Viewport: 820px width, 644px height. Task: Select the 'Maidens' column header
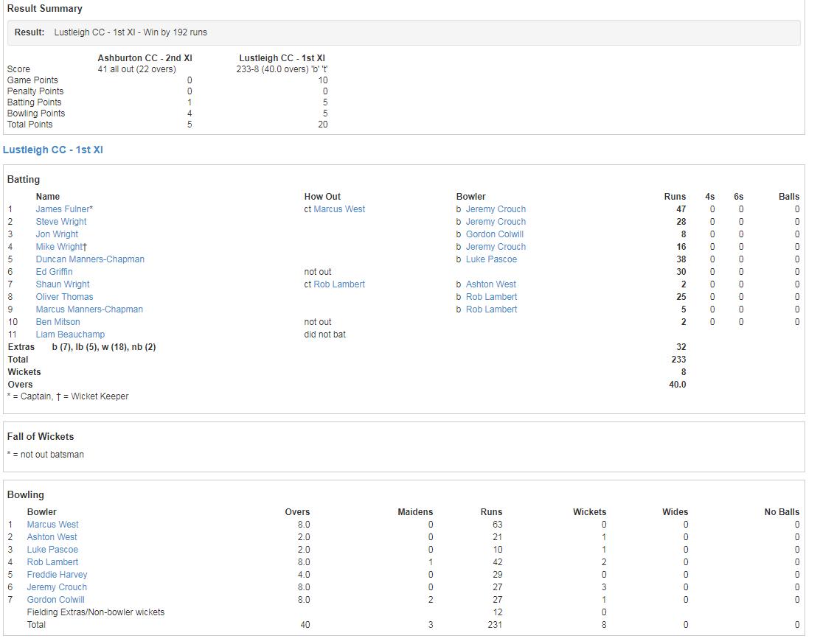tap(415, 512)
